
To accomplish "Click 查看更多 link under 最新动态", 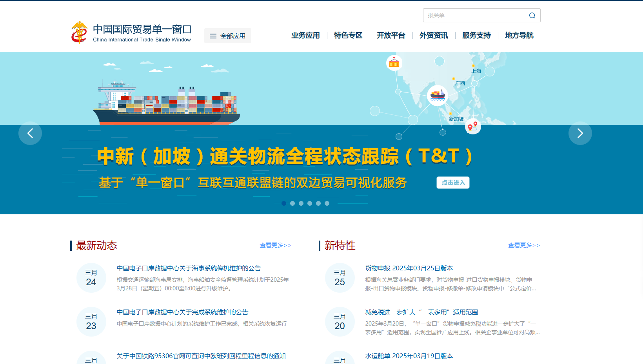I will coord(276,245).
